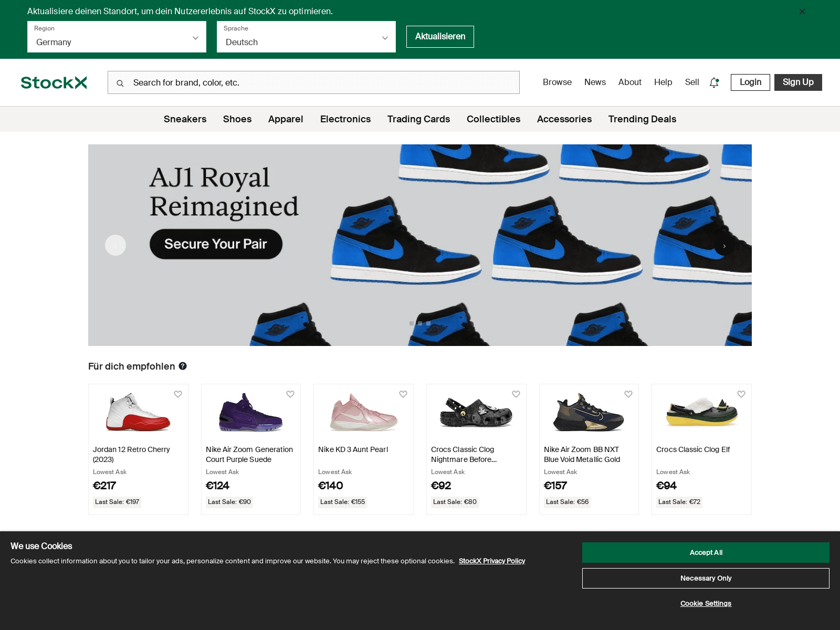The width and height of the screenshot is (840, 630).
Task: Open the Help link
Action: coord(663,82)
